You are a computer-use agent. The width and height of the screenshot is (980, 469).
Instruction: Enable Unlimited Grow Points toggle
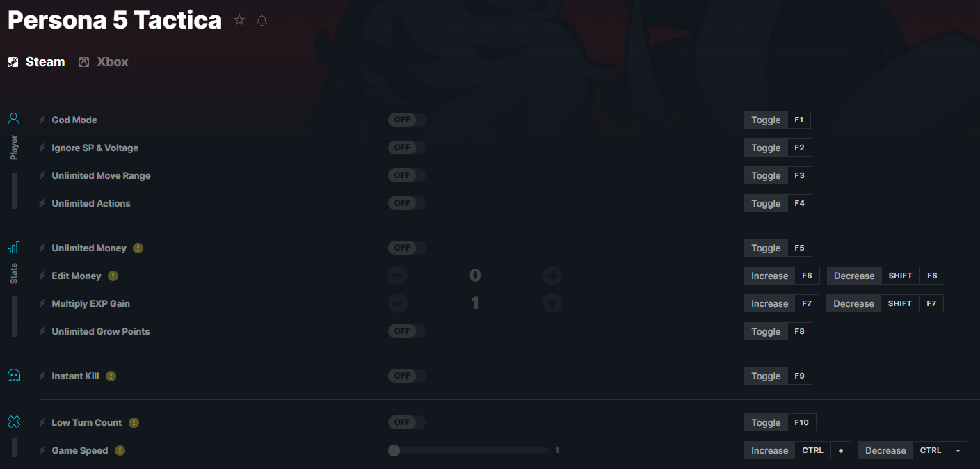[x=407, y=331]
